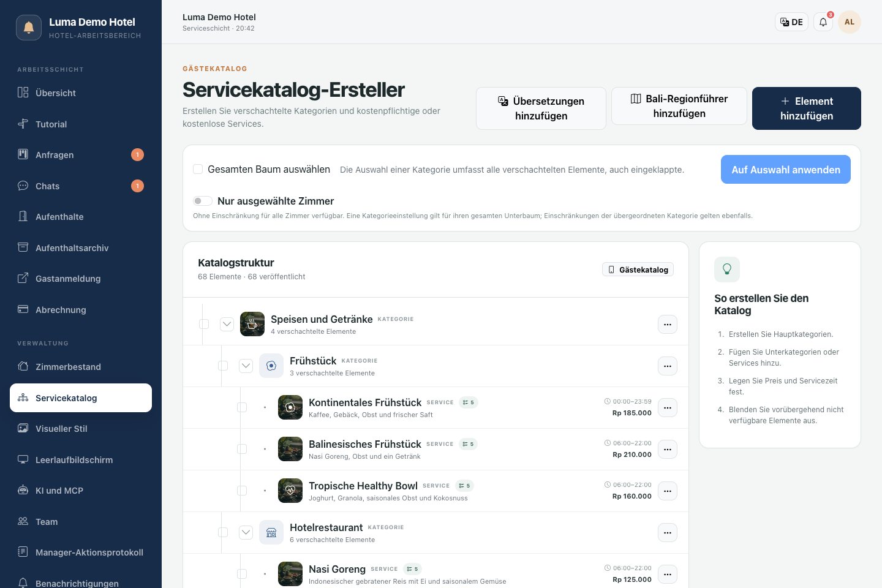Open more options for Frühstück
Image resolution: width=882 pixels, height=588 pixels.
tap(668, 366)
